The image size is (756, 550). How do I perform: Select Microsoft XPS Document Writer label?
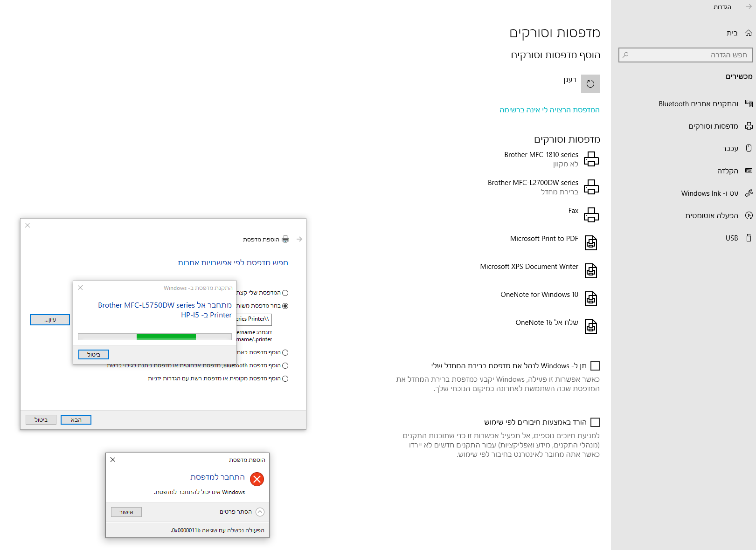(x=529, y=267)
